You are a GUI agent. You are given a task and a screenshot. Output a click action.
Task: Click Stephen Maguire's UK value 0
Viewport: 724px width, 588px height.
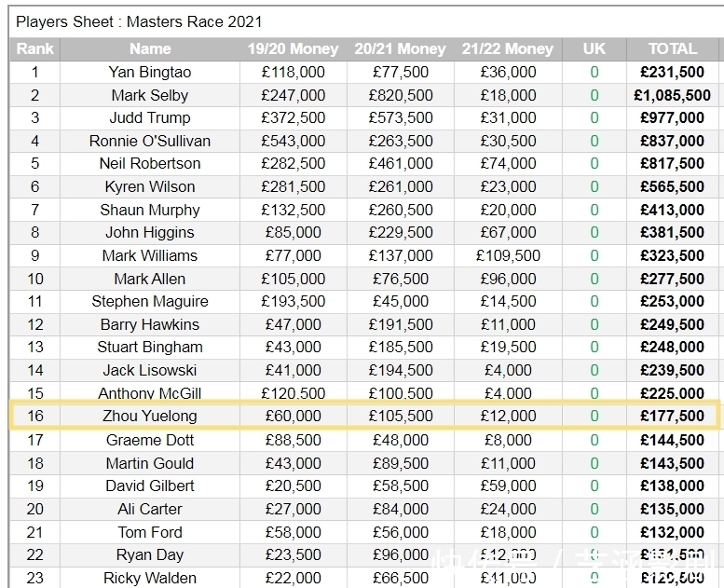point(594,302)
